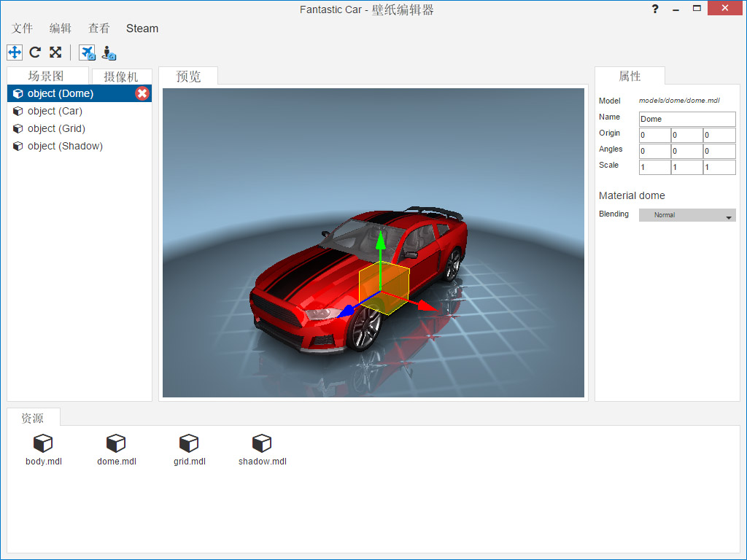747x560 pixels.
Task: Click the green Y-axis gizmo arrow
Action: [380, 241]
